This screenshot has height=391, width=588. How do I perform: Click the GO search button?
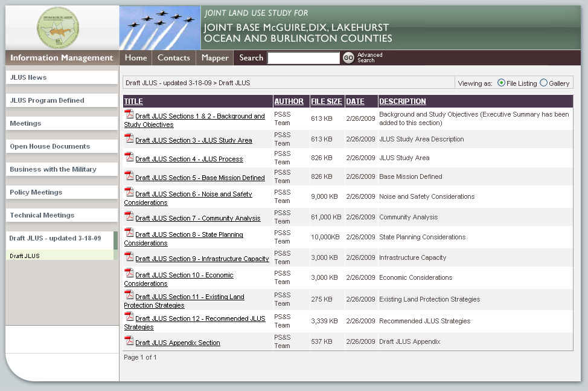tap(348, 58)
